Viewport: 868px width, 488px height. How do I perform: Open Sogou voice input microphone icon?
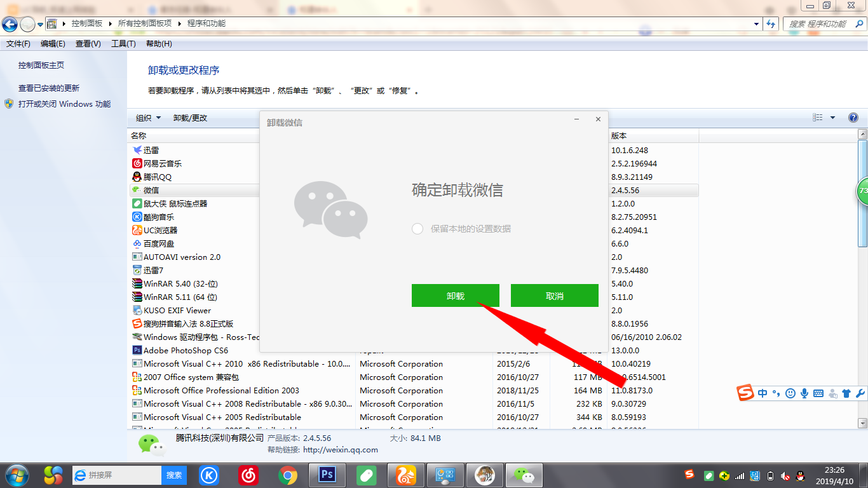[804, 393]
